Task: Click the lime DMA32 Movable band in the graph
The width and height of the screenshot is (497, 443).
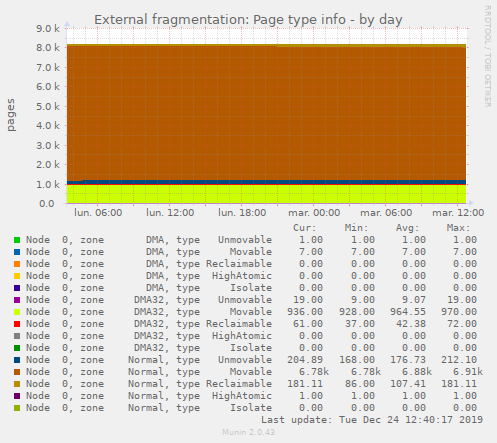Action: pos(267,194)
